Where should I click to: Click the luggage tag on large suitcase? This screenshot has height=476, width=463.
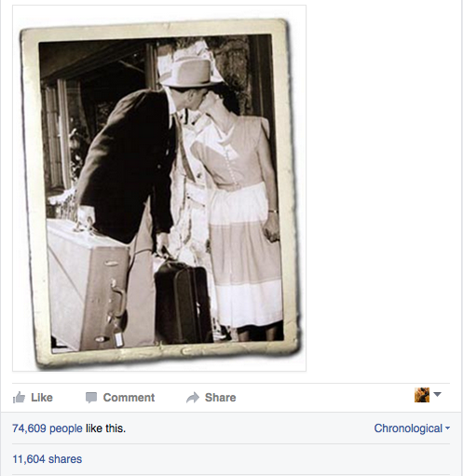pos(118,340)
